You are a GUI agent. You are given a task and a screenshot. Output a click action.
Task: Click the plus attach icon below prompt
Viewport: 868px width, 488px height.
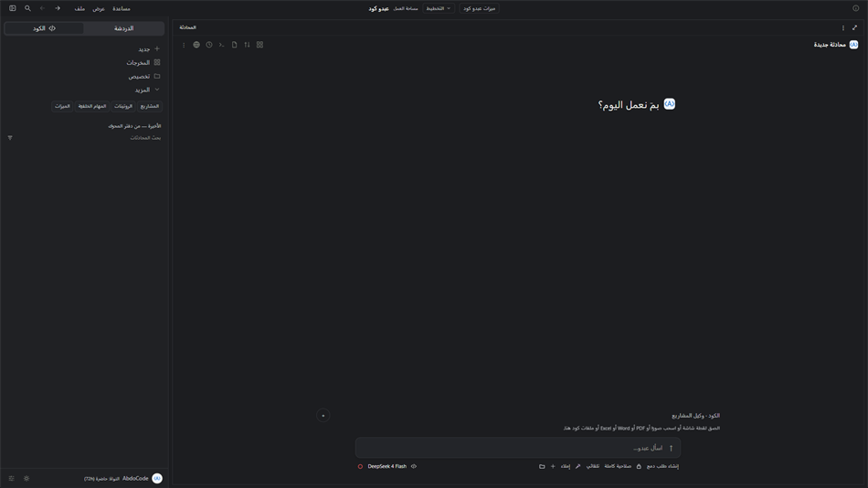click(553, 466)
